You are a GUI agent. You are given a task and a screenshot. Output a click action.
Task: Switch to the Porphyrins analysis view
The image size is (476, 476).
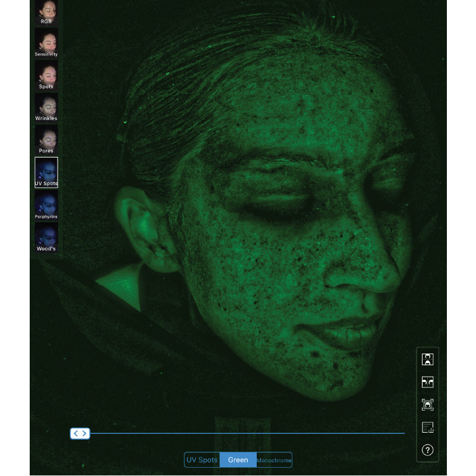46,205
